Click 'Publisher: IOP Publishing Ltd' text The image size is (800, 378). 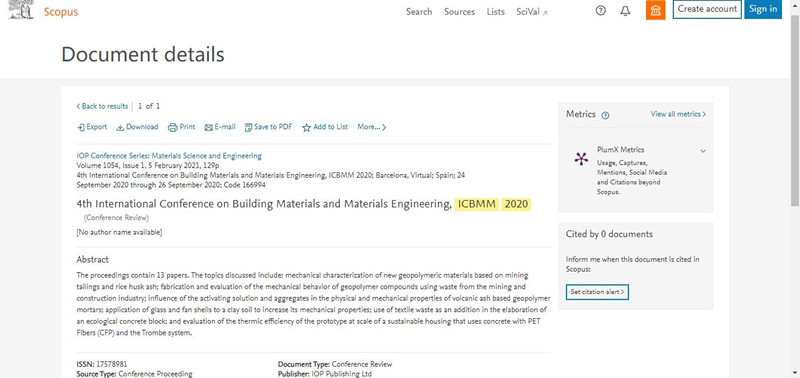pos(325,374)
